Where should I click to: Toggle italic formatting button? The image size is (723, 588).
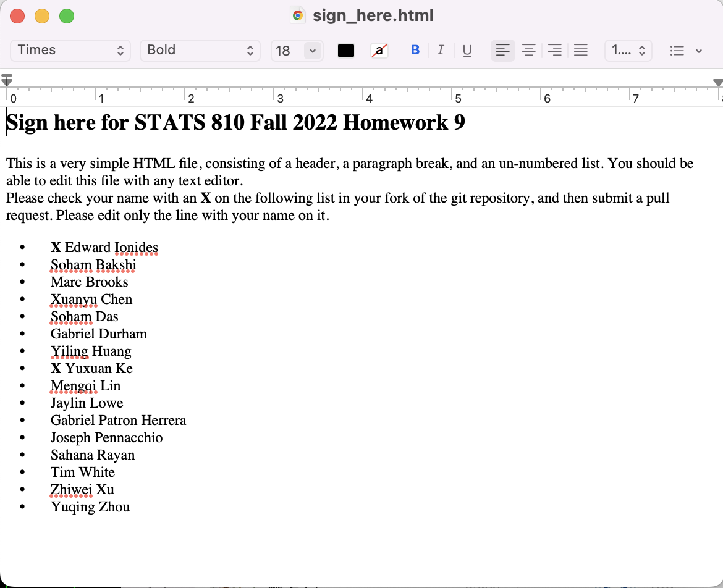(441, 50)
